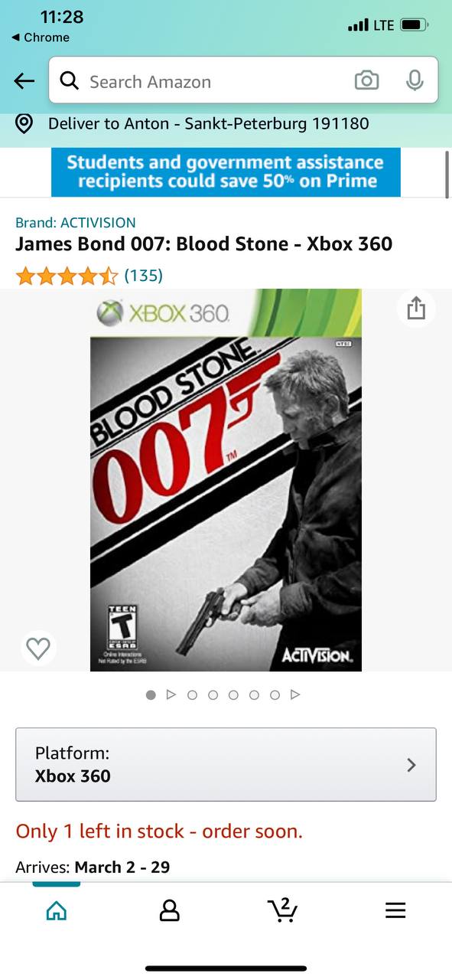The width and height of the screenshot is (452, 980).
Task: Select the first image carousel dot
Action: [x=151, y=694]
